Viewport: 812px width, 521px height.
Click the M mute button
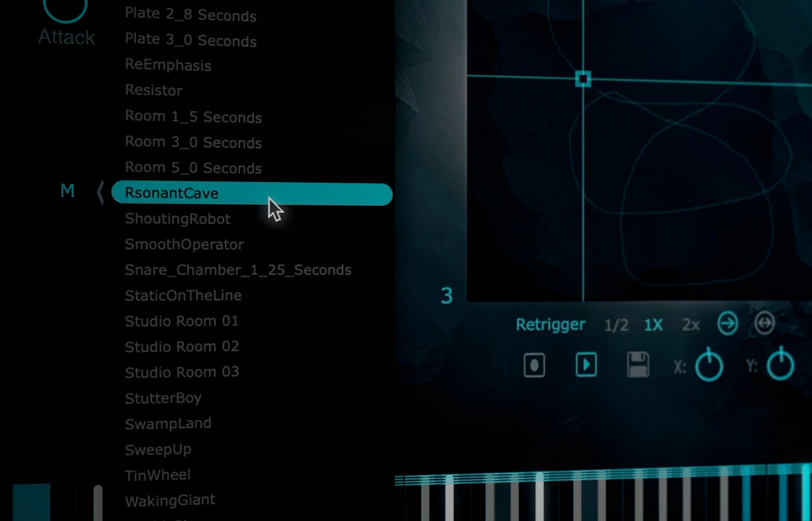[x=67, y=191]
